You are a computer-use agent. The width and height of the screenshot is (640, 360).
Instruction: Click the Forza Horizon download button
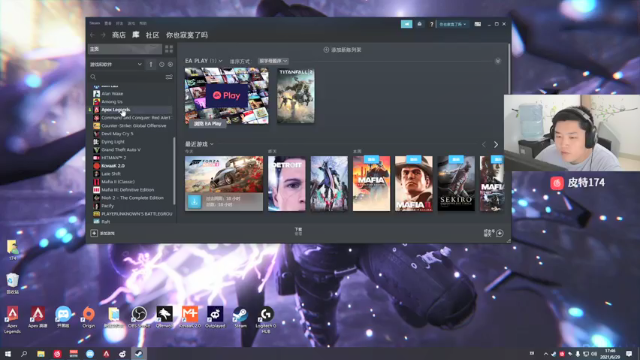[x=194, y=201]
